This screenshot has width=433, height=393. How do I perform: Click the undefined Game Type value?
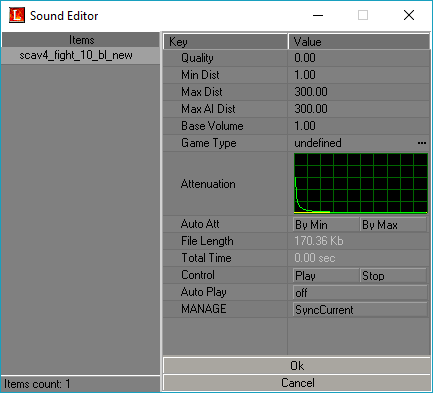tap(318, 143)
